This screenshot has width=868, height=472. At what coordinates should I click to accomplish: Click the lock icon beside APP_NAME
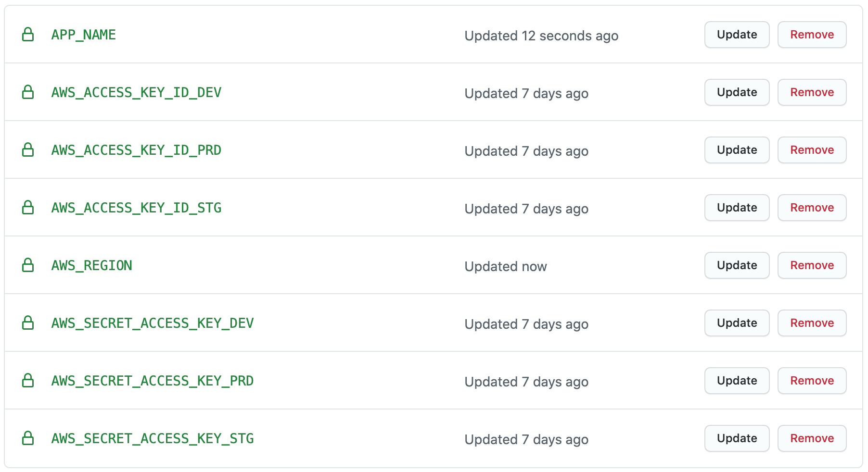pos(28,35)
